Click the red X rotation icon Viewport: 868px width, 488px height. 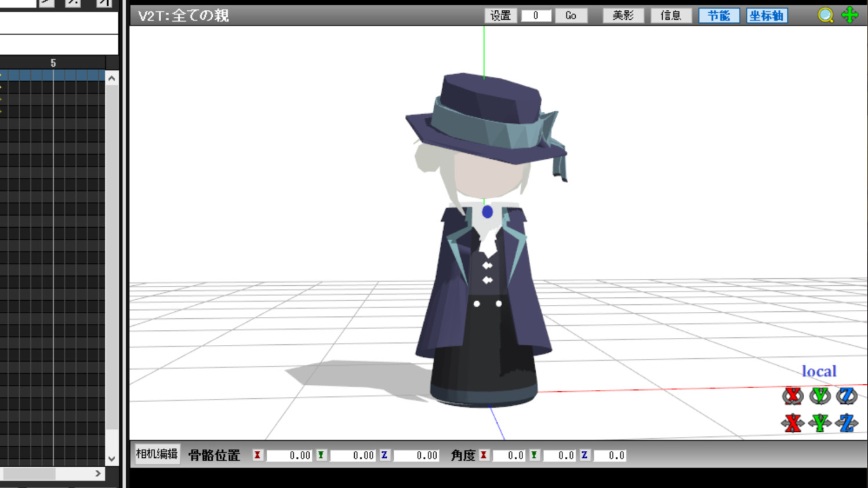click(x=793, y=396)
